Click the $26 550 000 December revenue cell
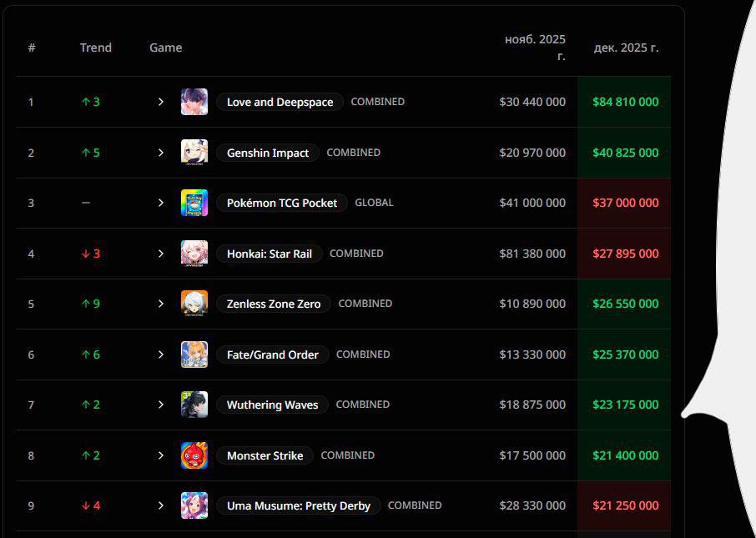756x538 pixels. click(x=625, y=304)
